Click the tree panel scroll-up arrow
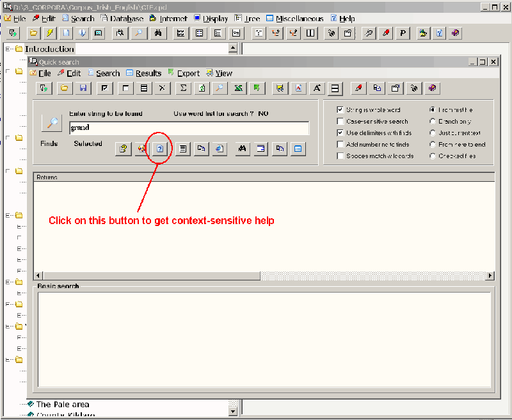The width and height of the screenshot is (512, 420). click(x=232, y=48)
